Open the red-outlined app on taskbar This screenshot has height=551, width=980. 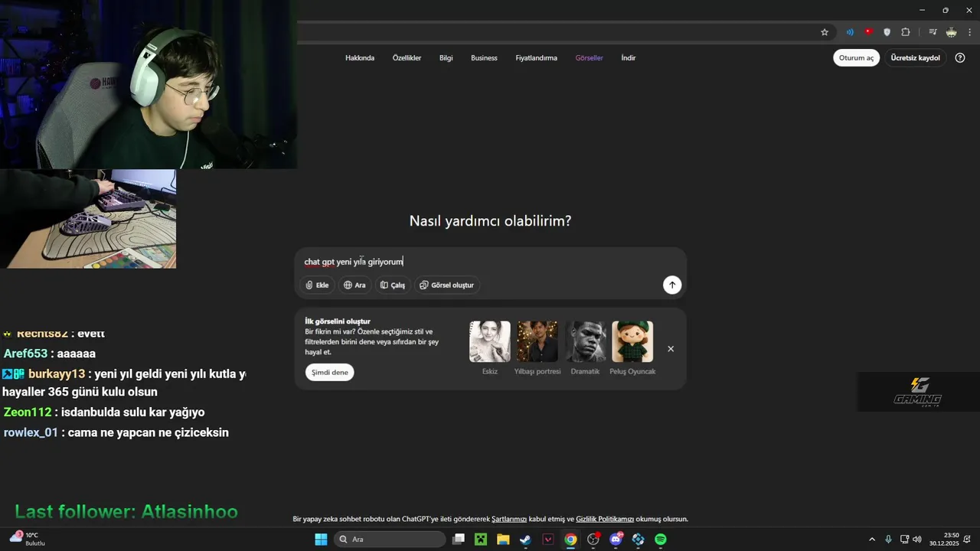pyautogui.click(x=548, y=540)
